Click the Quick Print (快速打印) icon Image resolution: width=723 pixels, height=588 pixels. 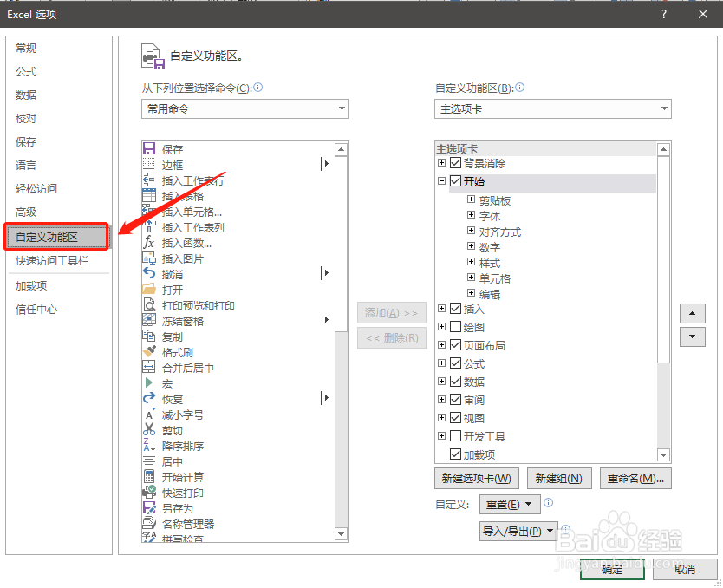tap(149, 492)
